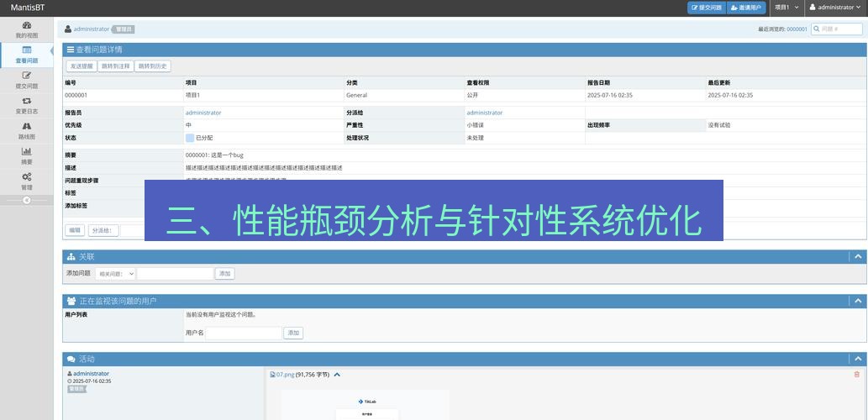Collapse the 07.png attachment preview chevron
This screenshot has height=420, width=868.
click(x=337, y=375)
